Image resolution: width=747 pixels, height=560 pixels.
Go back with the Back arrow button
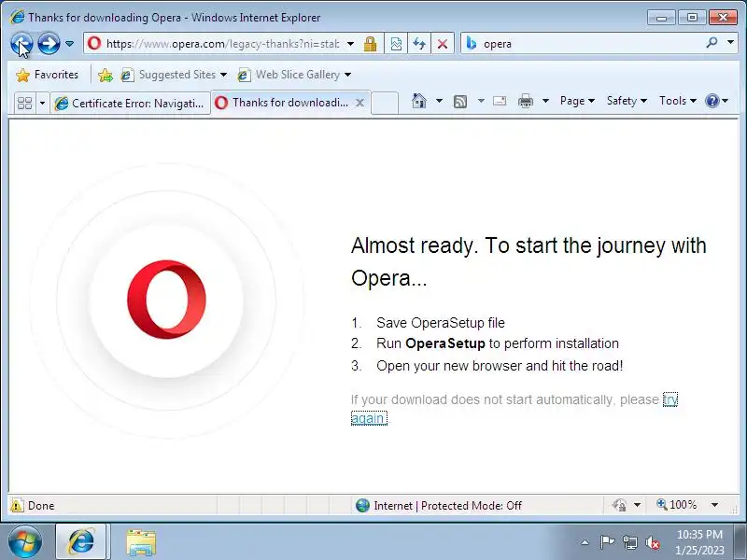click(21, 44)
